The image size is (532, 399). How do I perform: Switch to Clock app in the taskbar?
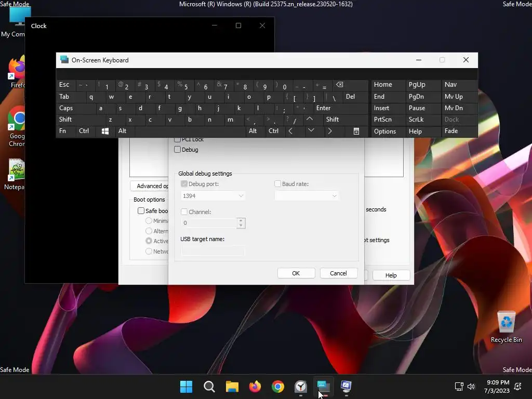coord(301,387)
